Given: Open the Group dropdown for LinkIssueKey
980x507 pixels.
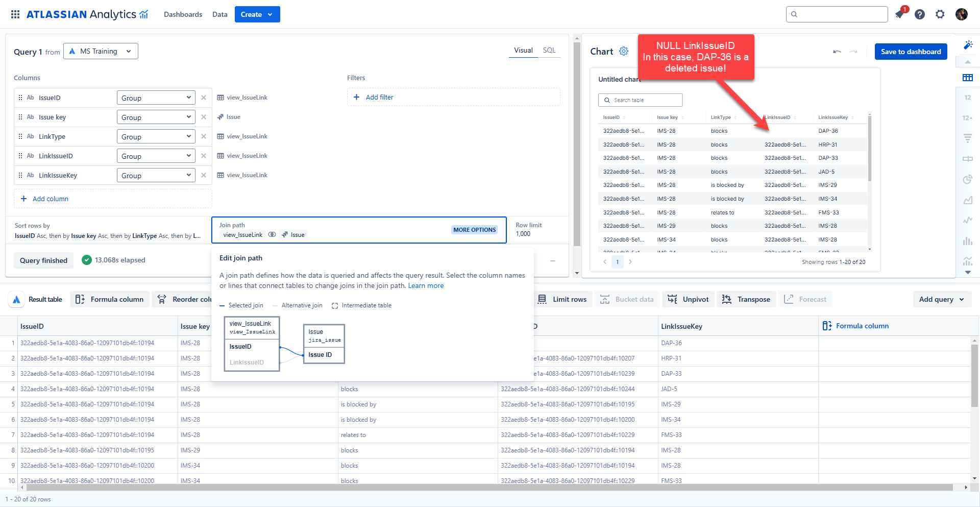Looking at the screenshot, I should pyautogui.click(x=156, y=175).
